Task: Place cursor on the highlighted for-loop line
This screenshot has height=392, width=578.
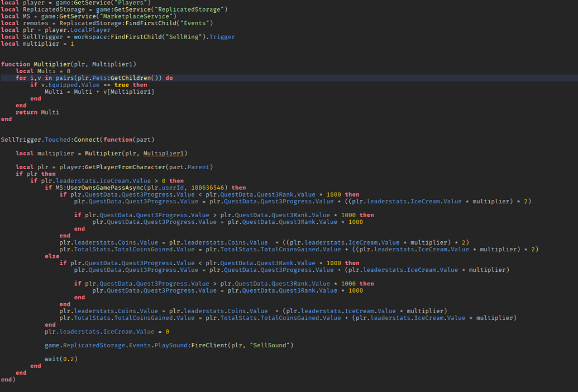Action: [84, 78]
